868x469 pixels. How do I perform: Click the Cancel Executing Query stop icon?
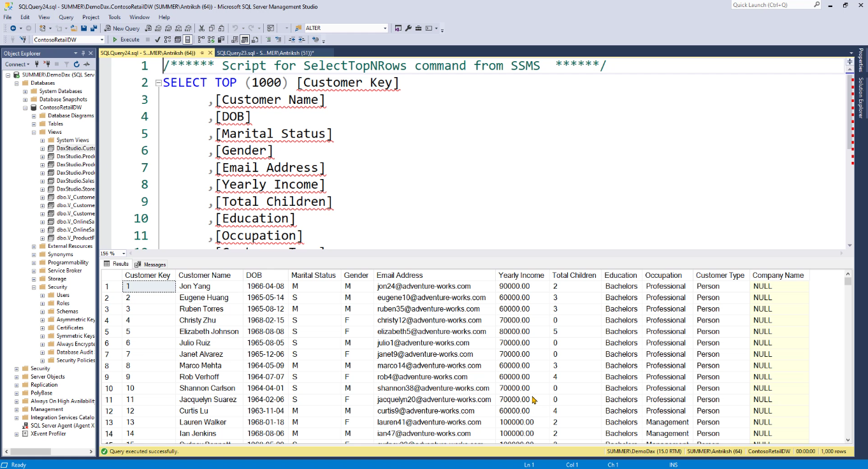point(148,40)
